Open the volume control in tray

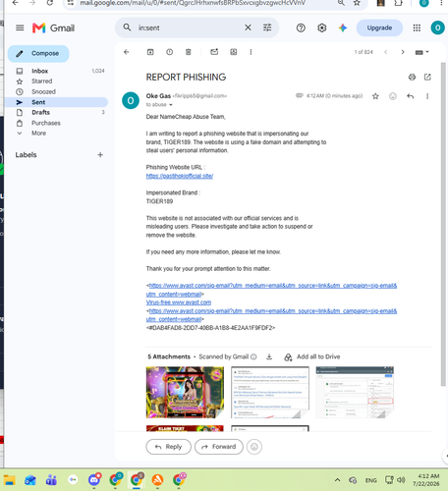pos(401,480)
